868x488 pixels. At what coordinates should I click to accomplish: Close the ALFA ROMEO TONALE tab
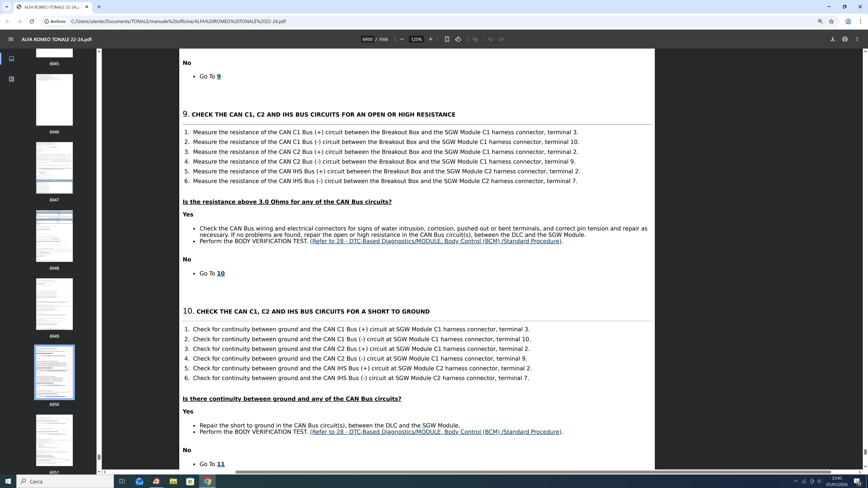click(x=87, y=7)
